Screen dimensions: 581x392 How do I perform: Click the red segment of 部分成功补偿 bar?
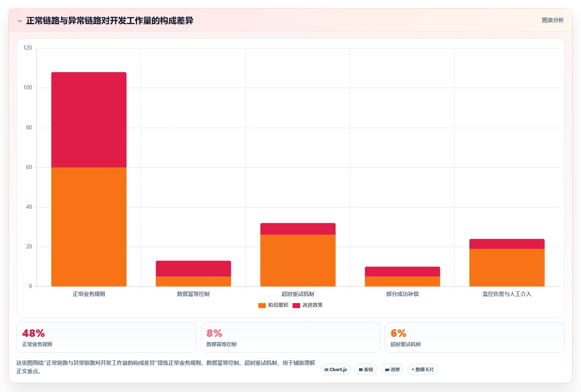click(x=403, y=271)
